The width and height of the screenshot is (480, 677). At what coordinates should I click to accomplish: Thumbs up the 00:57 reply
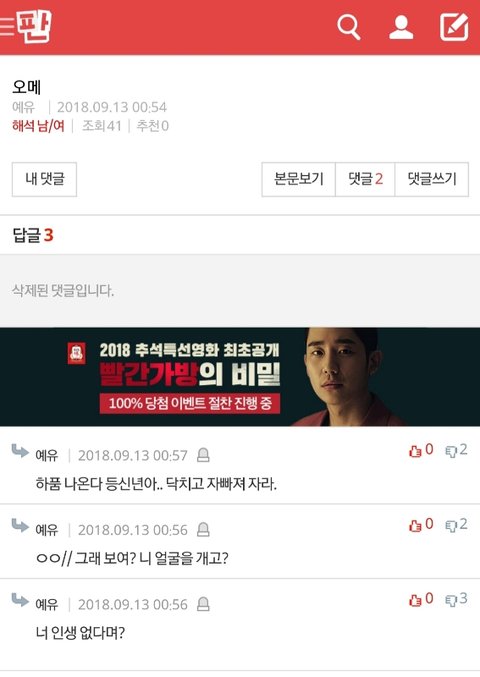pyautogui.click(x=421, y=450)
